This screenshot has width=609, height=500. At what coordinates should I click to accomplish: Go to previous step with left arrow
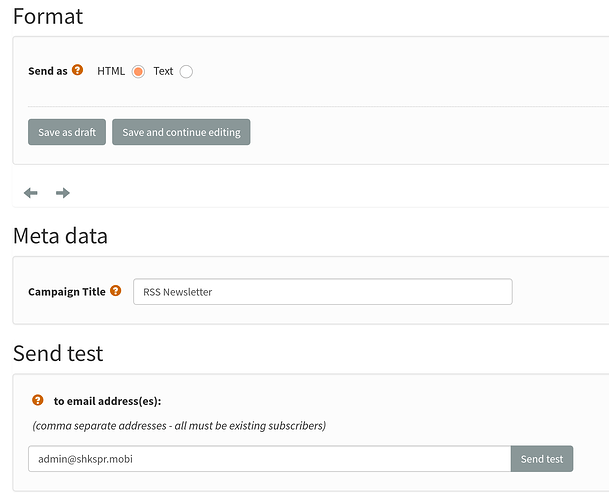31,193
